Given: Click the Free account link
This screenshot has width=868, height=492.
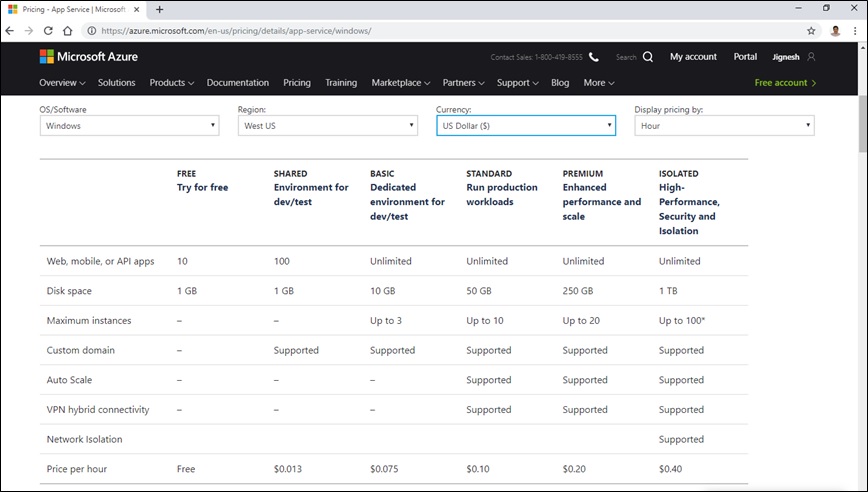Looking at the screenshot, I should (x=785, y=83).
